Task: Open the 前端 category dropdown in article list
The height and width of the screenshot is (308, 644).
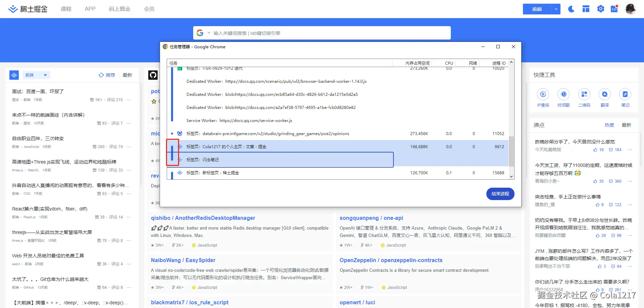Action: (x=36, y=75)
